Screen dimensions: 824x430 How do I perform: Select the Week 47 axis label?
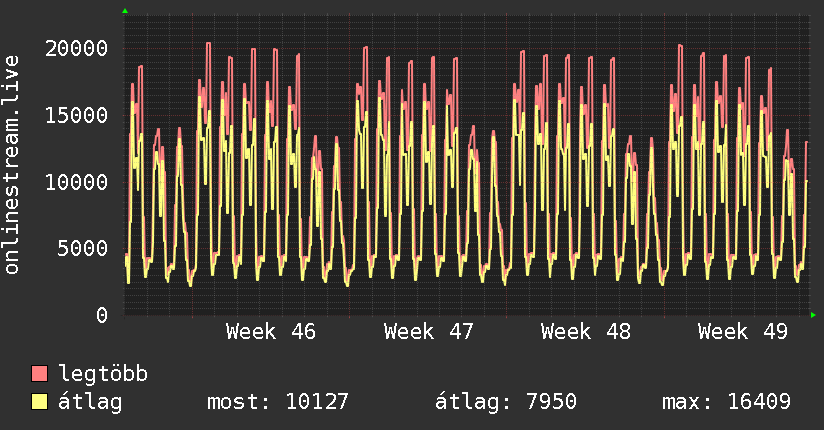[428, 332]
